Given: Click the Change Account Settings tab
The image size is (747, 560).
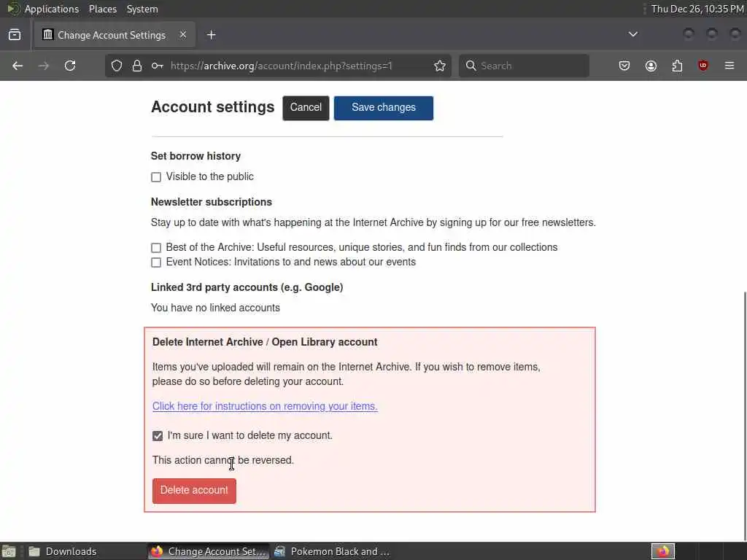Looking at the screenshot, I should click(x=115, y=35).
